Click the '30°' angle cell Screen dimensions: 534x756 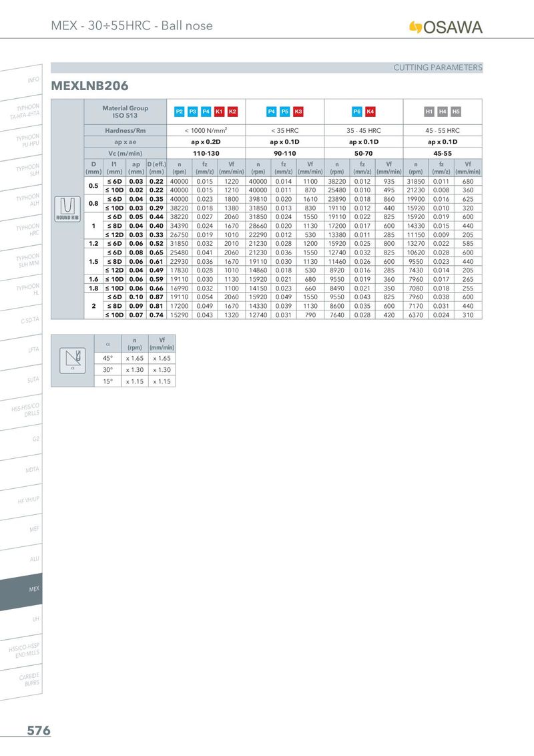(x=107, y=370)
